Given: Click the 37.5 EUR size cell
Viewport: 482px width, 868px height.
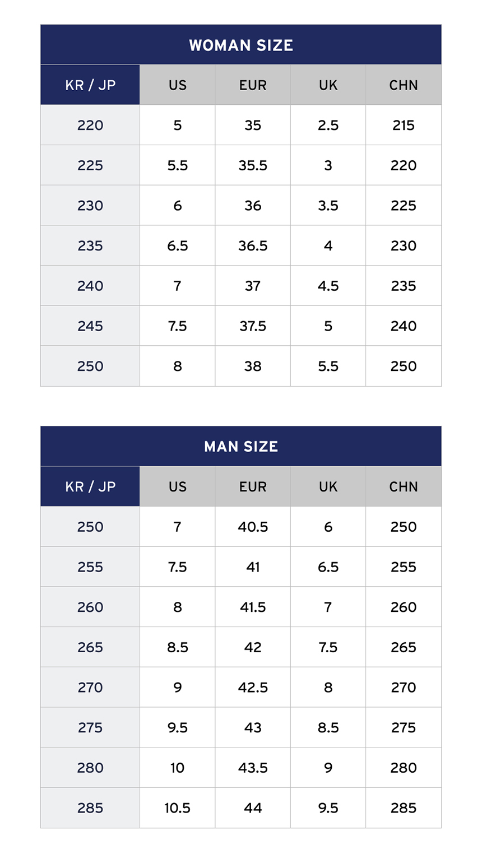Looking at the screenshot, I should pyautogui.click(x=253, y=326).
